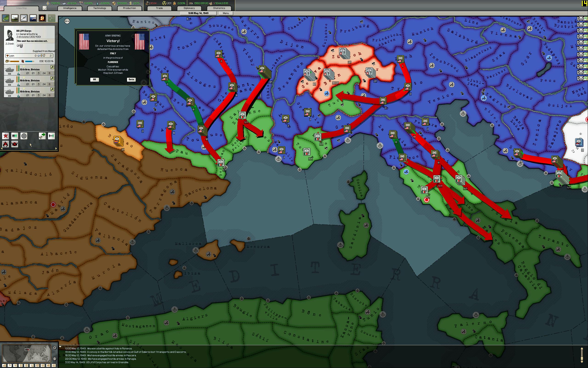Open the Production tab
The width and height of the screenshot is (588, 368).
(129, 8)
